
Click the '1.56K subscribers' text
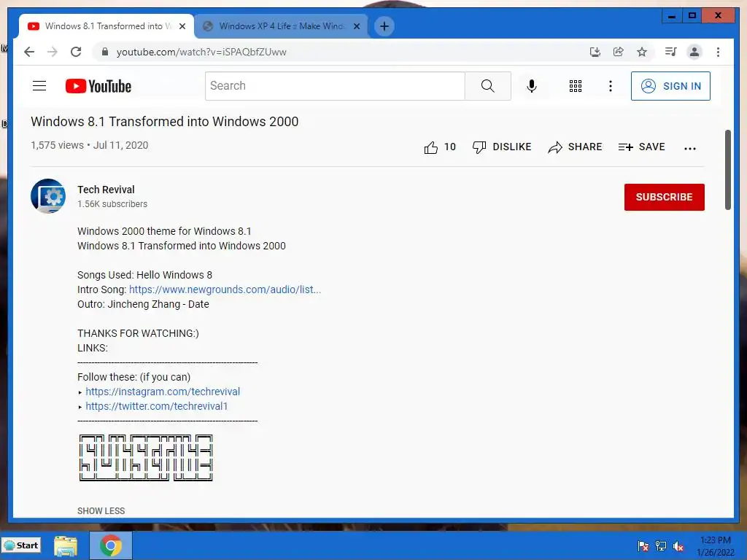coord(112,204)
